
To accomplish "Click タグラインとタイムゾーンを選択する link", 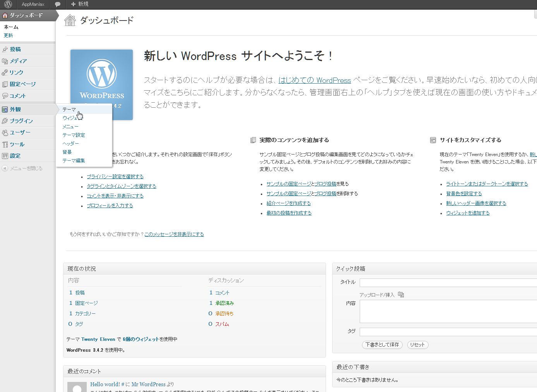I will [x=122, y=186].
